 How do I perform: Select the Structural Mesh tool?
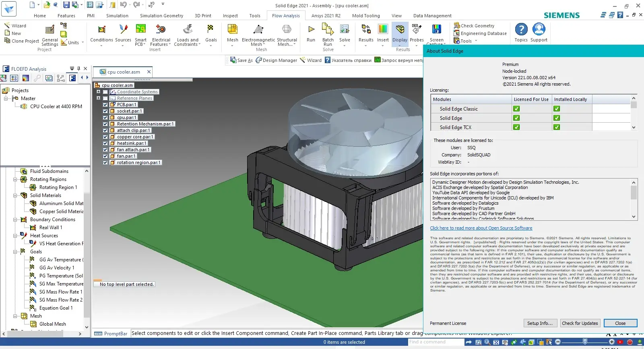pyautogui.click(x=287, y=35)
